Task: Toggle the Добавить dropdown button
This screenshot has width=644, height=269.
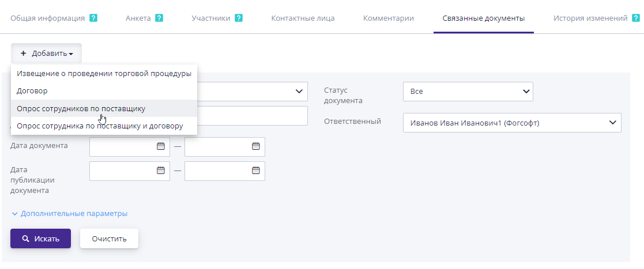Action: (47, 54)
